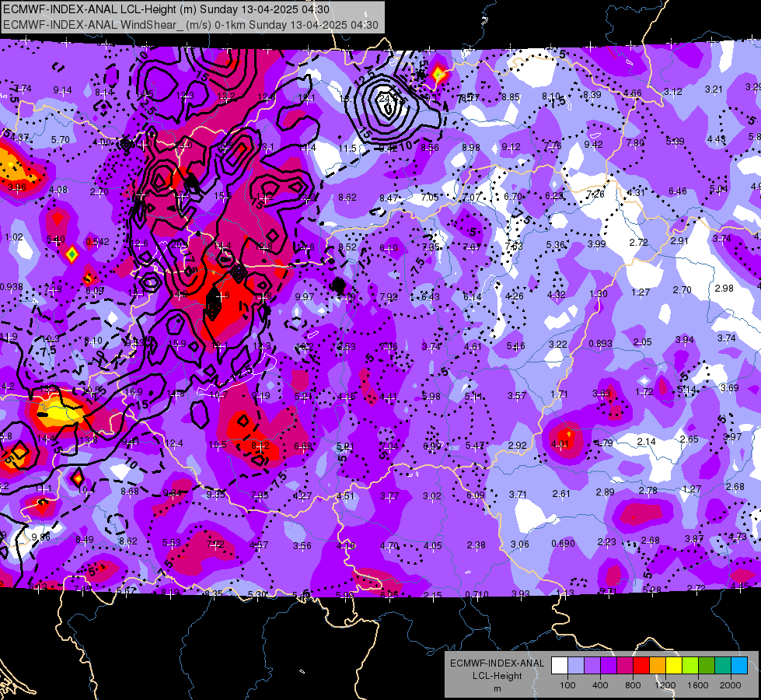761x700 pixels.
Task: Click the light blue swatch at the legend's end
Action: [739, 666]
